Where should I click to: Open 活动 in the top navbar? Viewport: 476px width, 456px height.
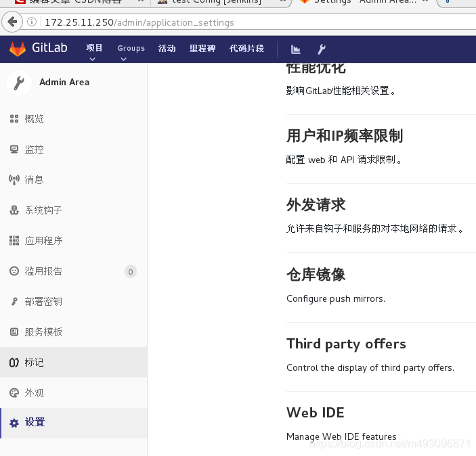pyautogui.click(x=167, y=49)
